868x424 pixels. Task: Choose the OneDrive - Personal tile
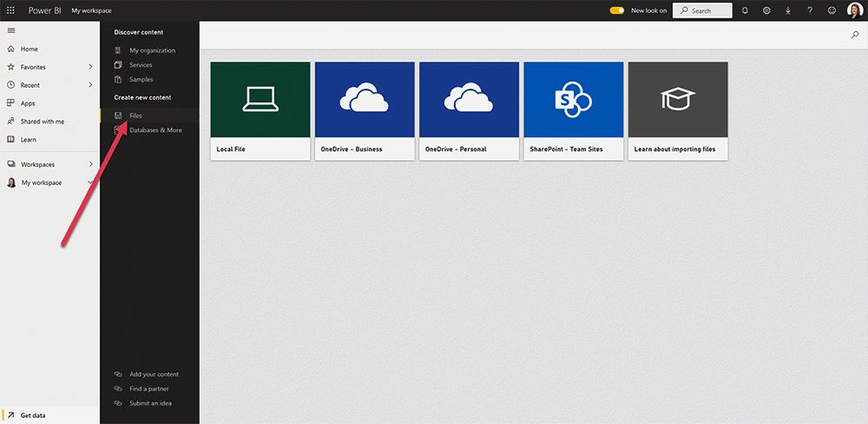469,111
